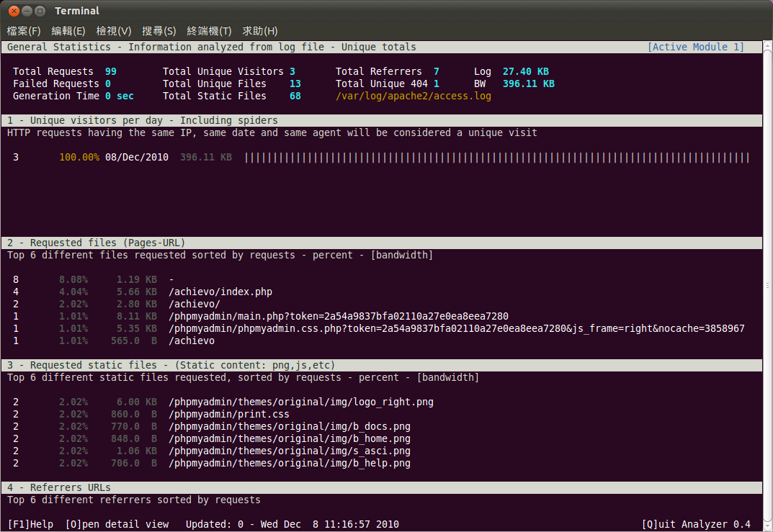Viewport: 773px width, 532px height.
Task: Click the Total Static Files value 68
Action: (295, 96)
